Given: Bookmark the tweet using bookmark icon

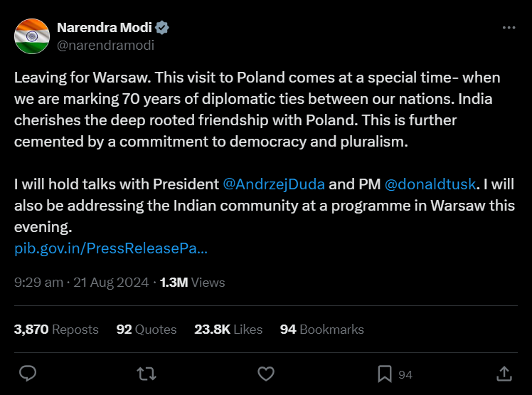Looking at the screenshot, I should coord(385,373).
